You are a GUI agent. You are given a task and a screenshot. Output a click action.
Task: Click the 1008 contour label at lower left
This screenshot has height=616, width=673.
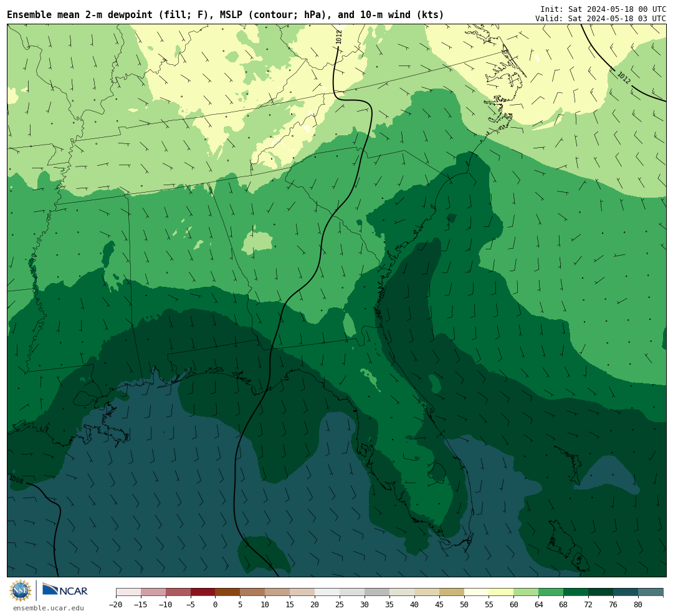click(x=16, y=479)
